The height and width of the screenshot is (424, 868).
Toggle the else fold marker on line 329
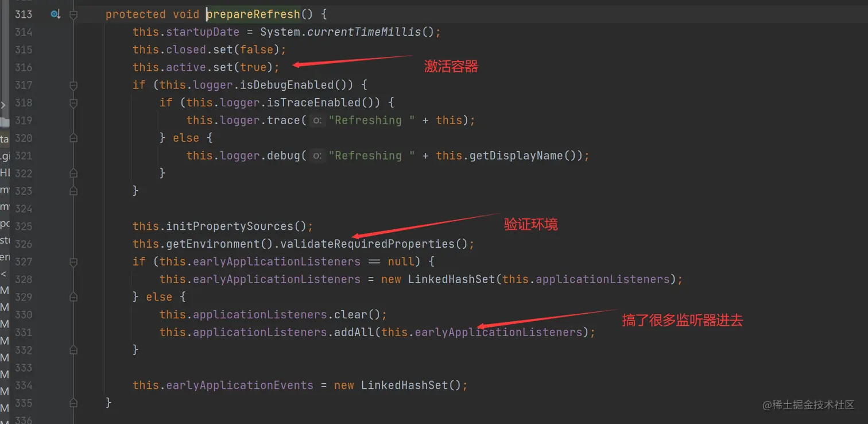click(x=73, y=297)
